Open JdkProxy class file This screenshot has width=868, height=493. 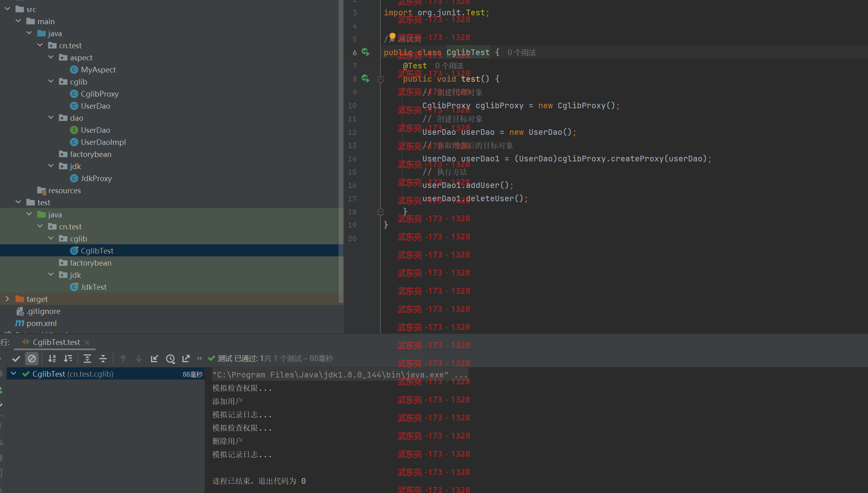coord(96,178)
